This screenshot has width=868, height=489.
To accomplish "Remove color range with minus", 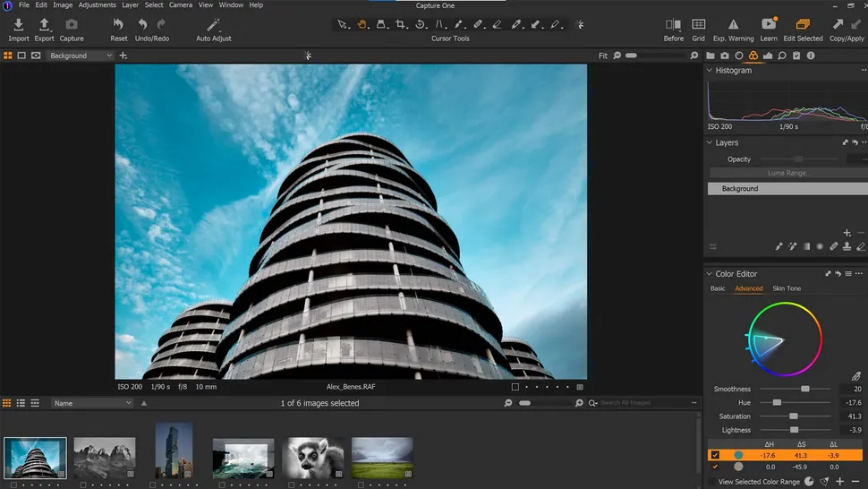I will click(855, 482).
